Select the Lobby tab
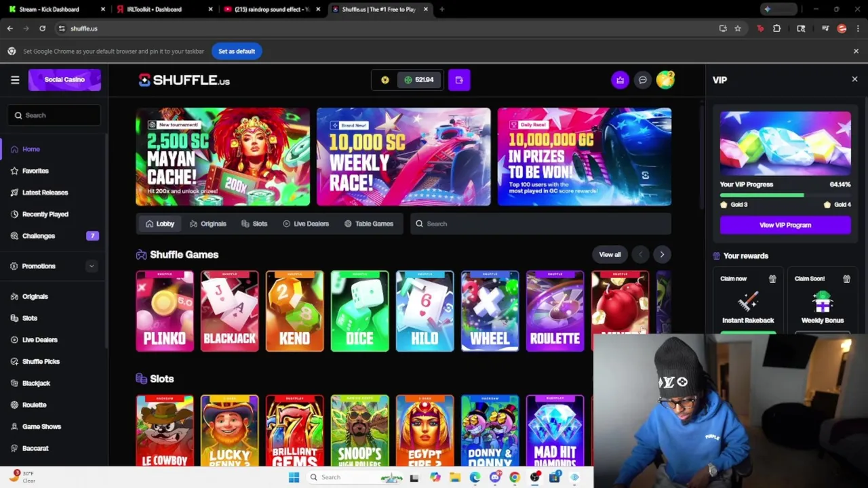 pos(160,224)
